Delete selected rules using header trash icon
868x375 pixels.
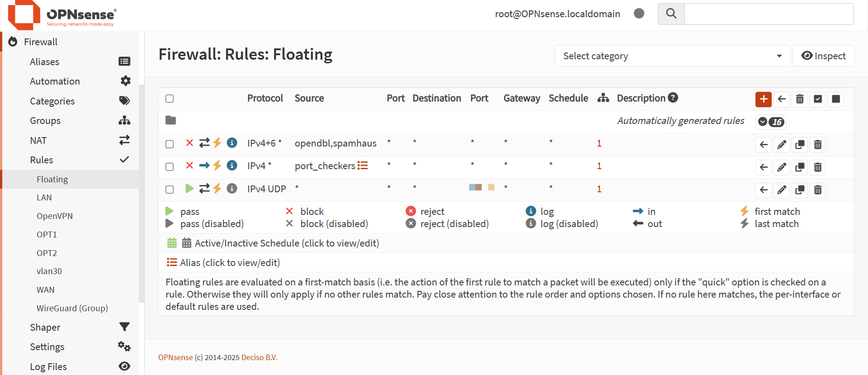pyautogui.click(x=799, y=99)
